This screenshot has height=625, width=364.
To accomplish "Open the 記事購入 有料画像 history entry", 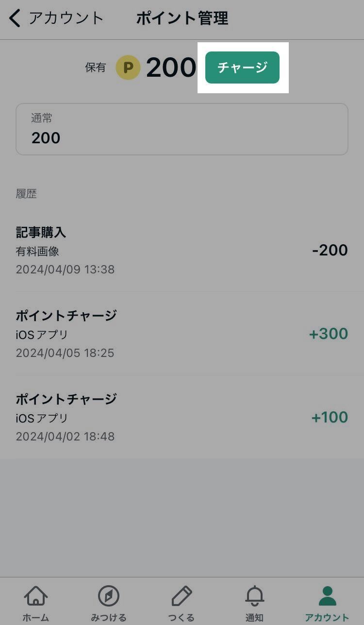I will point(182,250).
